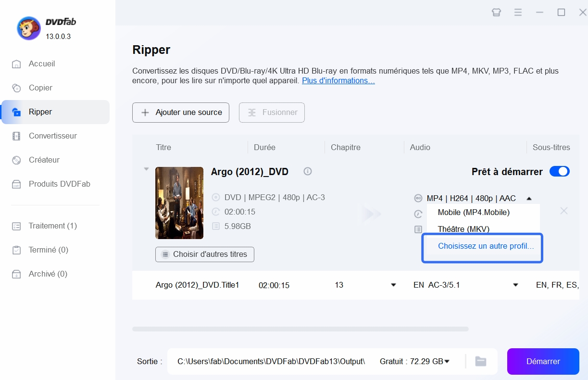The image size is (588, 380).
Task: Open the hamburger menu in title bar
Action: [x=518, y=13]
